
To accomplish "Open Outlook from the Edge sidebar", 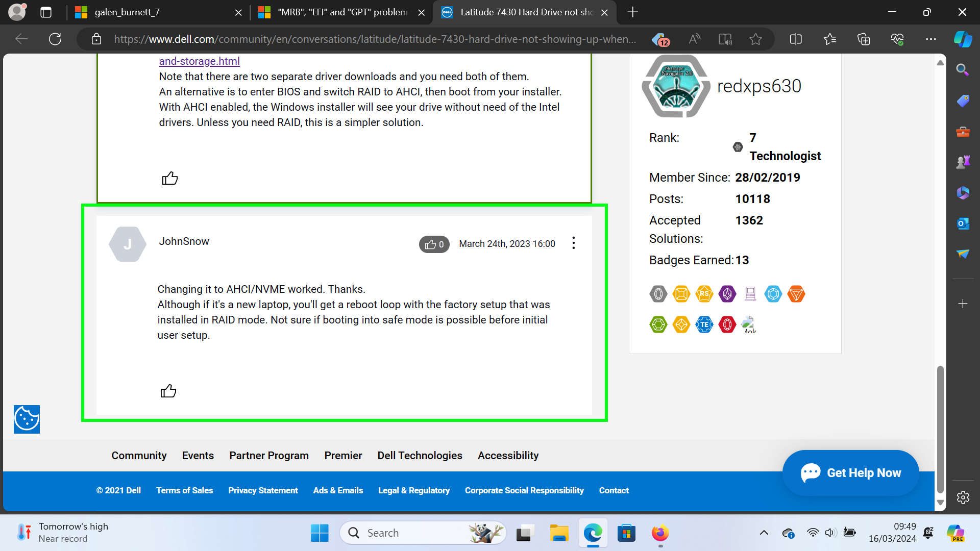I will point(963,223).
